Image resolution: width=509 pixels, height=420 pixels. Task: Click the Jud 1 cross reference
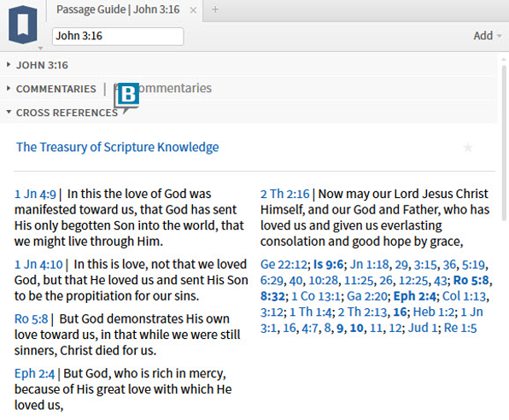click(x=423, y=328)
